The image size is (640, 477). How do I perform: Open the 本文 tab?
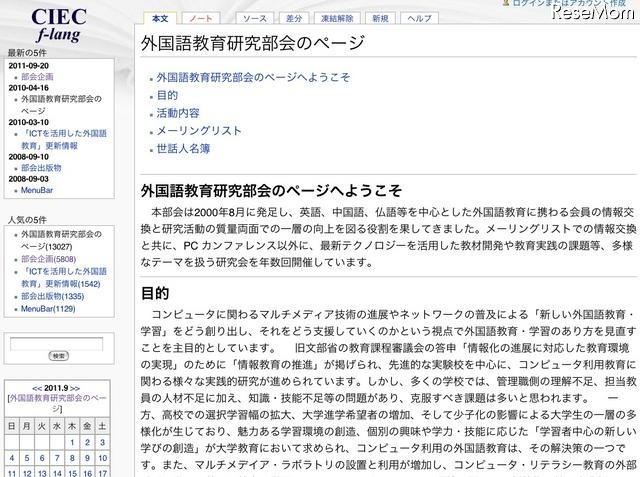tap(160, 18)
